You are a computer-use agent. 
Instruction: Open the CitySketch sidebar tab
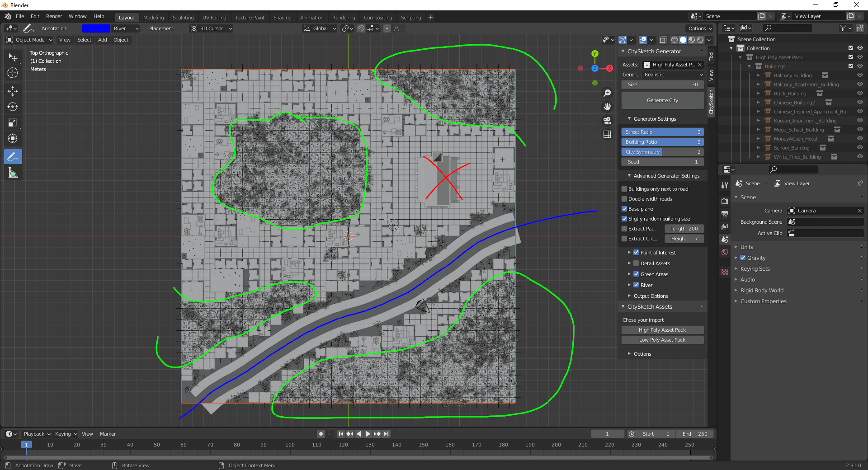point(711,102)
